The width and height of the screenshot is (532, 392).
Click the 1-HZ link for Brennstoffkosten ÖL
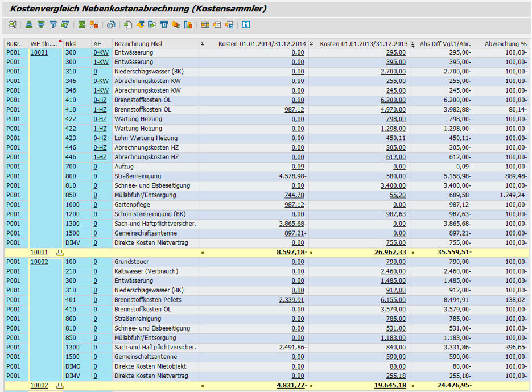pos(100,109)
